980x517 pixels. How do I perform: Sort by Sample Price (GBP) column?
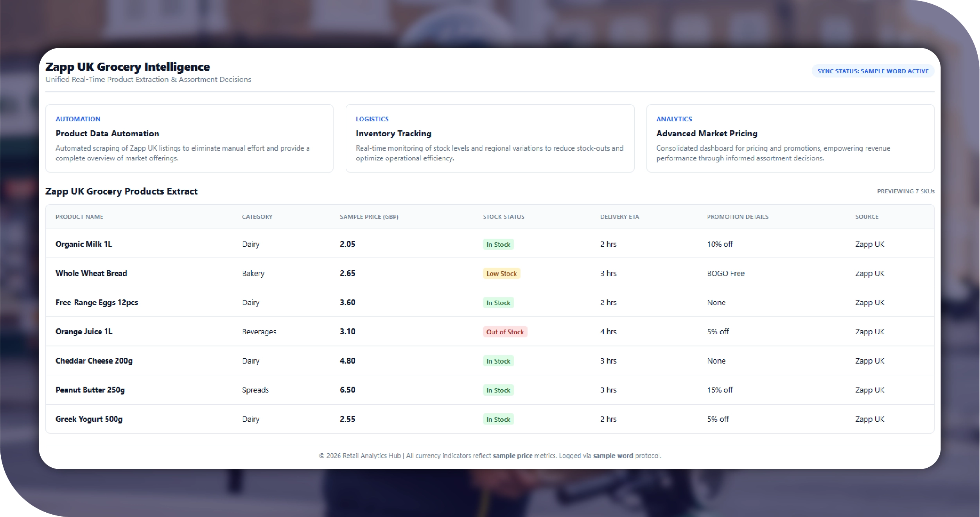369,217
